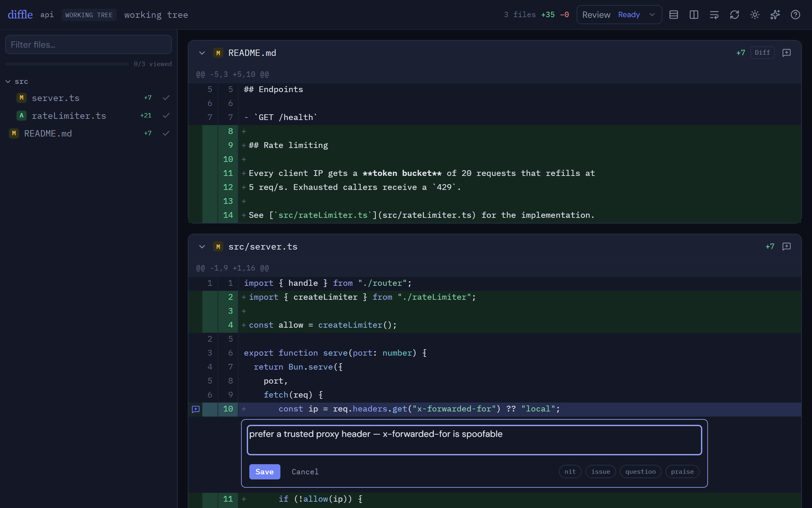Save the inline comment
Screen dimensions: 812x508
point(265,472)
